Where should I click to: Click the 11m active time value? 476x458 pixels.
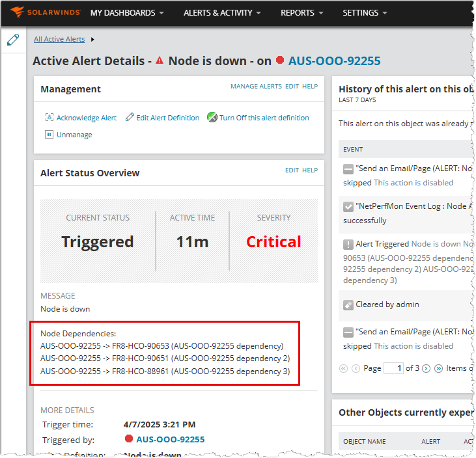click(192, 242)
